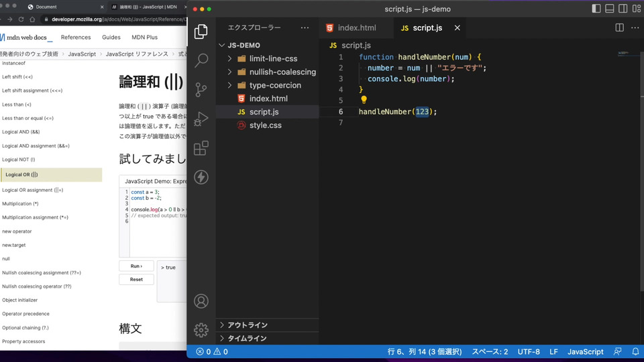Click the editor vertical scrollbar
The height and width of the screenshot is (362, 644).
pyautogui.click(x=642, y=164)
